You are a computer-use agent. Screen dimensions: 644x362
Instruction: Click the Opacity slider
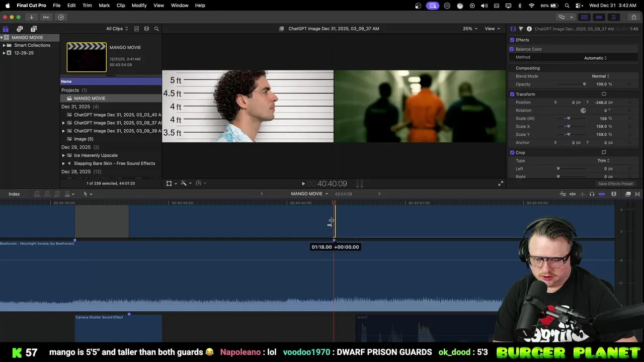573,84
